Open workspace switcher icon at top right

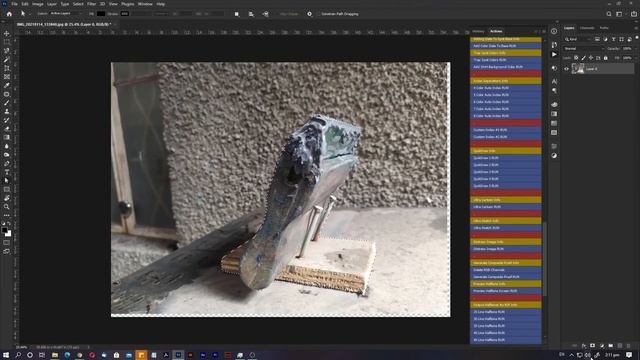click(619, 14)
